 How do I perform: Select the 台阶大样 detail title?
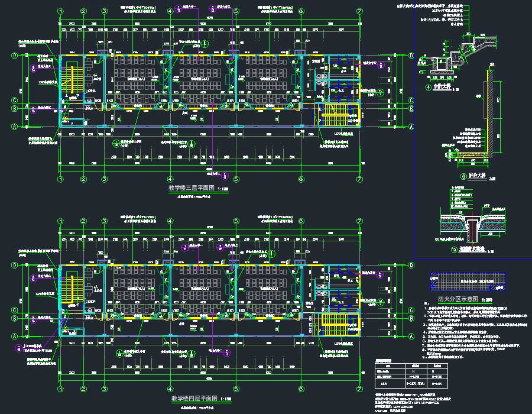point(442,86)
